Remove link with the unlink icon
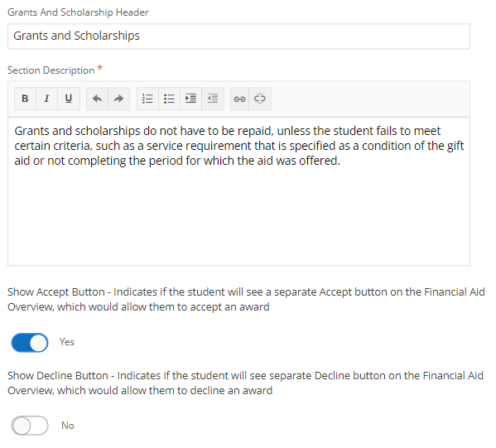 coord(260,99)
